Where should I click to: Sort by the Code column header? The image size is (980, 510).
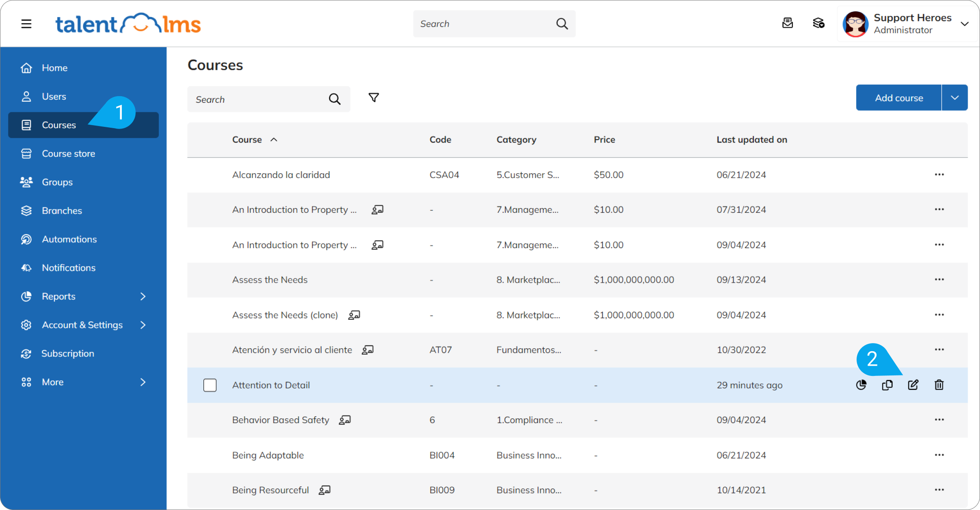[440, 140]
